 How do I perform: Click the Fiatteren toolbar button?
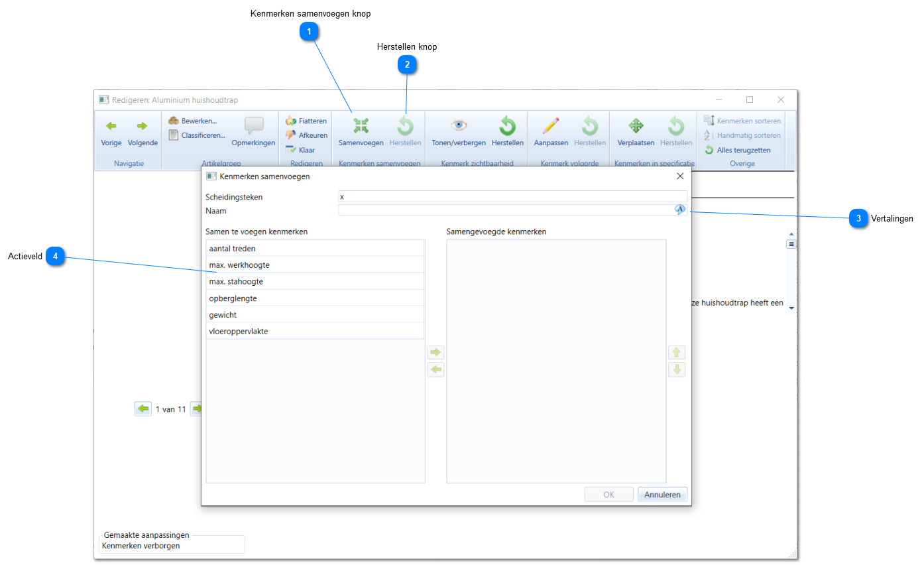click(x=306, y=121)
